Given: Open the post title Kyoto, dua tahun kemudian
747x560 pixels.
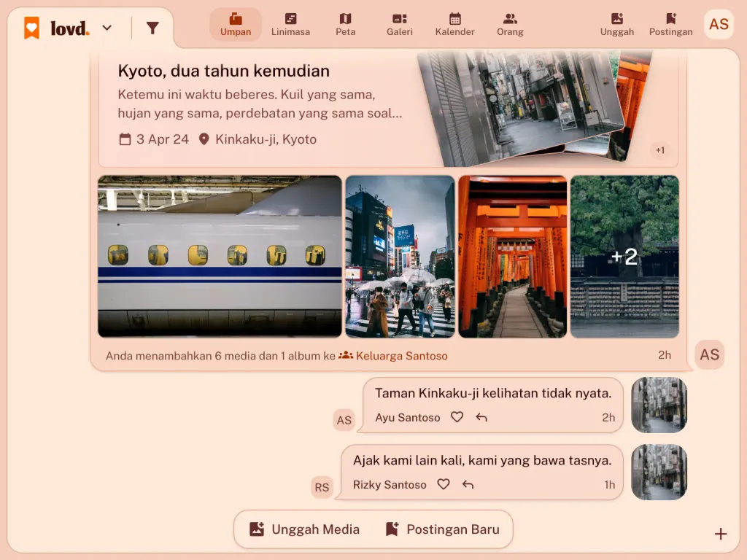Looking at the screenshot, I should click(x=224, y=71).
